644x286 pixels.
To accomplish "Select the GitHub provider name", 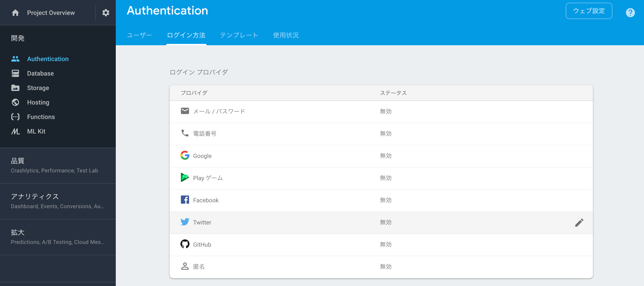I will 202,244.
